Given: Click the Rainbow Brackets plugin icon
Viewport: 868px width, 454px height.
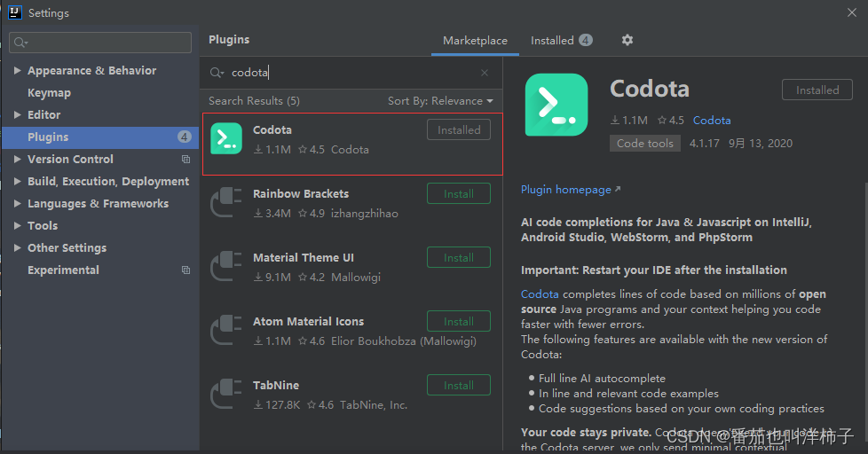Looking at the screenshot, I should [226, 202].
